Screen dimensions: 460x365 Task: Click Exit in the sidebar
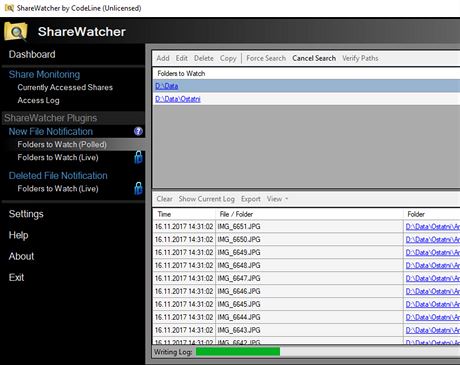coord(16,277)
